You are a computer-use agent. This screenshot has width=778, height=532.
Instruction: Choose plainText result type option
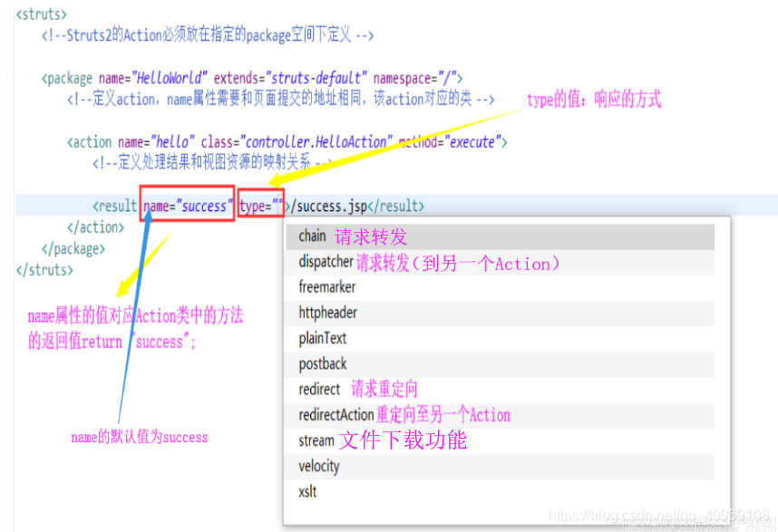501,339
